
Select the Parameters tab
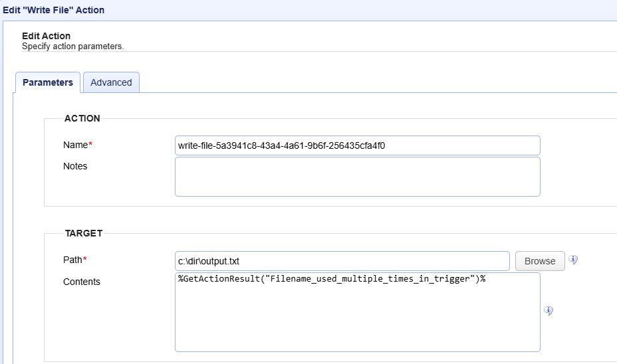48,82
